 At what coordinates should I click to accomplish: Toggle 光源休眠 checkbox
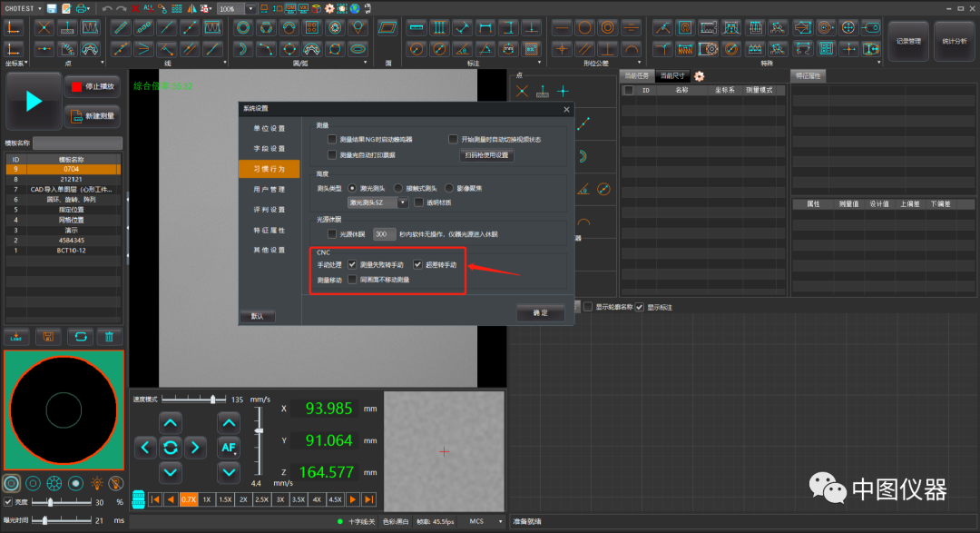(x=332, y=234)
